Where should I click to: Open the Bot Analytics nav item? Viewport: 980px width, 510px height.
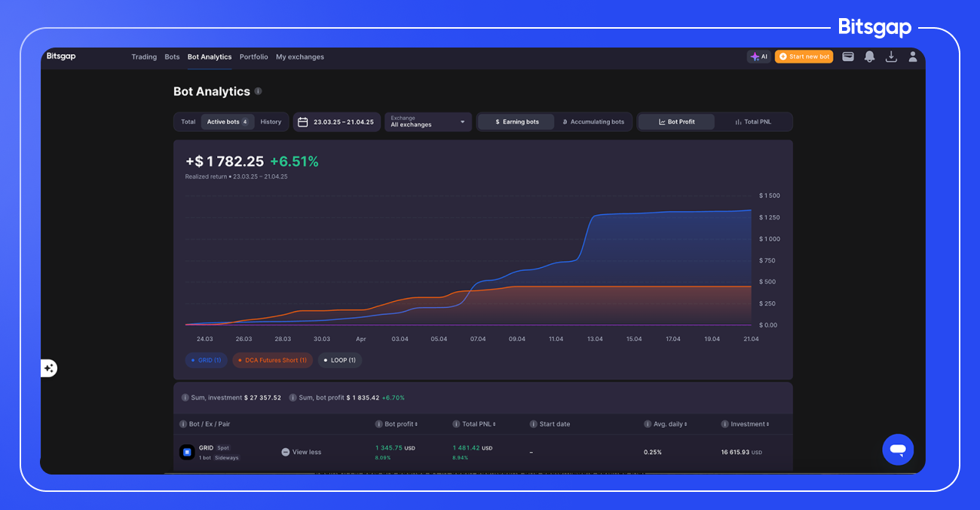pyautogui.click(x=210, y=57)
